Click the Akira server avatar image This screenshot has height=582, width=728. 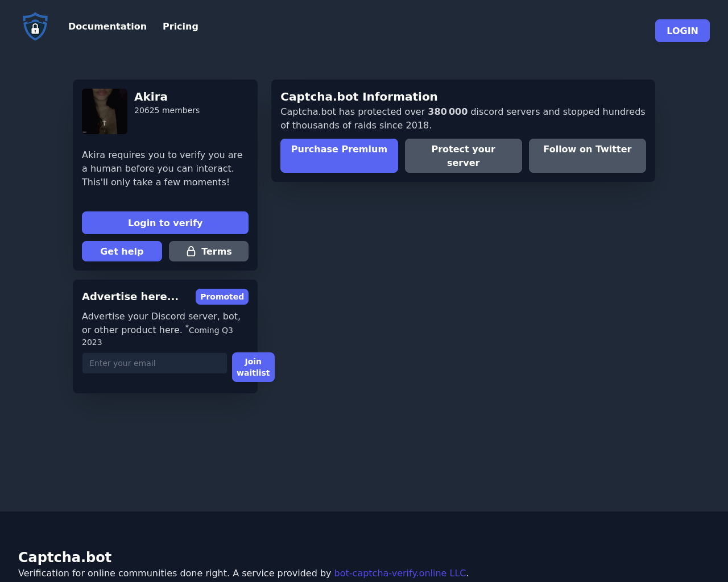pos(105,111)
